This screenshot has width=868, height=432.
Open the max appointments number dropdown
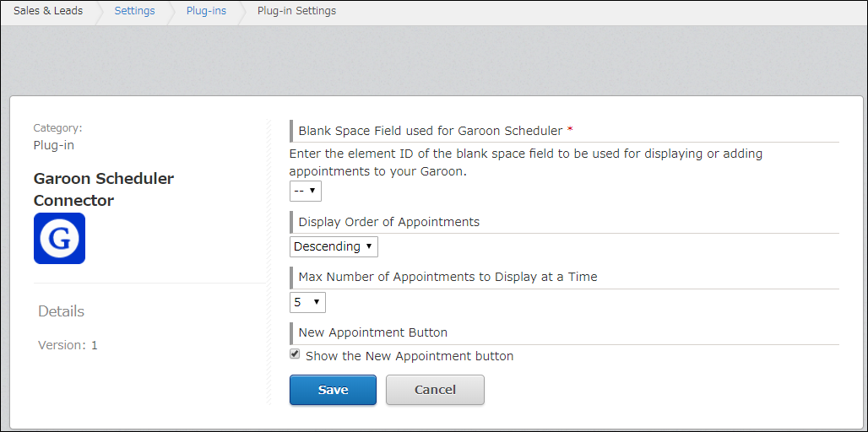307,302
